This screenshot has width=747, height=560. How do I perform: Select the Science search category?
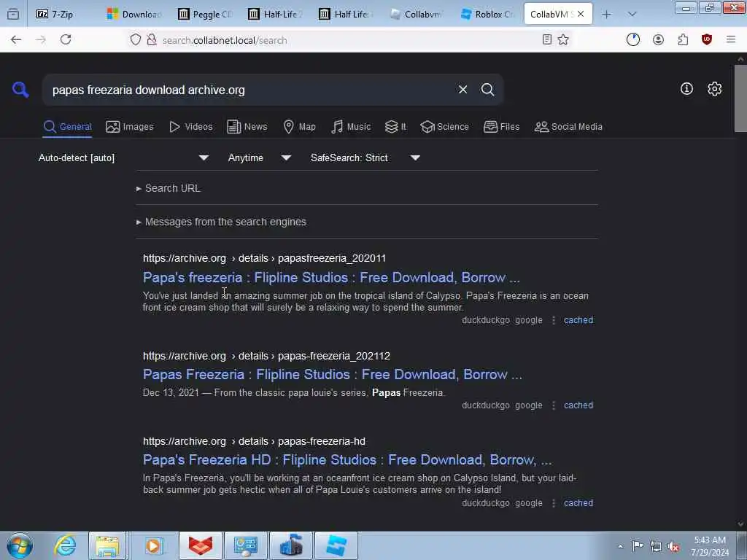[x=444, y=127]
